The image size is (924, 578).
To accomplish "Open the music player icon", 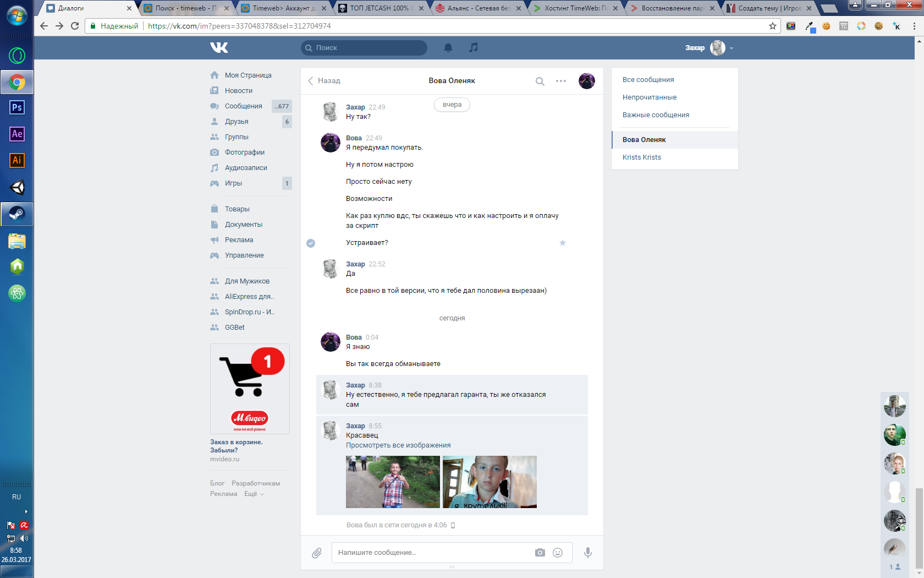I will tap(473, 48).
